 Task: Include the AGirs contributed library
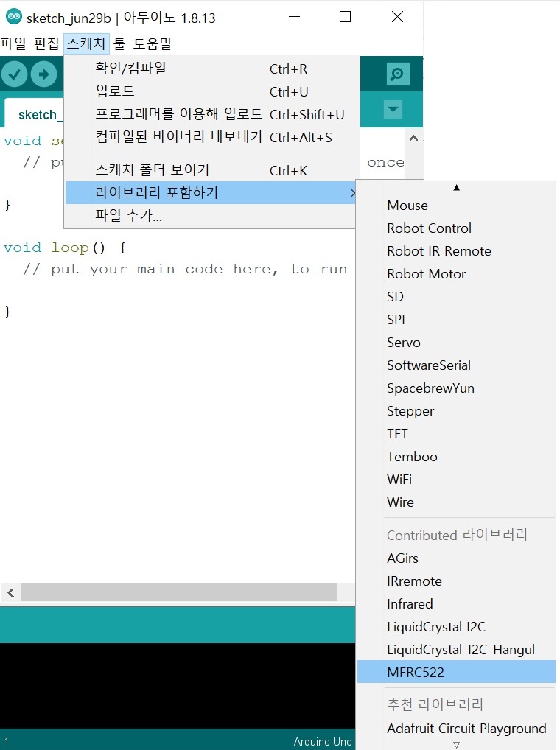click(456, 558)
